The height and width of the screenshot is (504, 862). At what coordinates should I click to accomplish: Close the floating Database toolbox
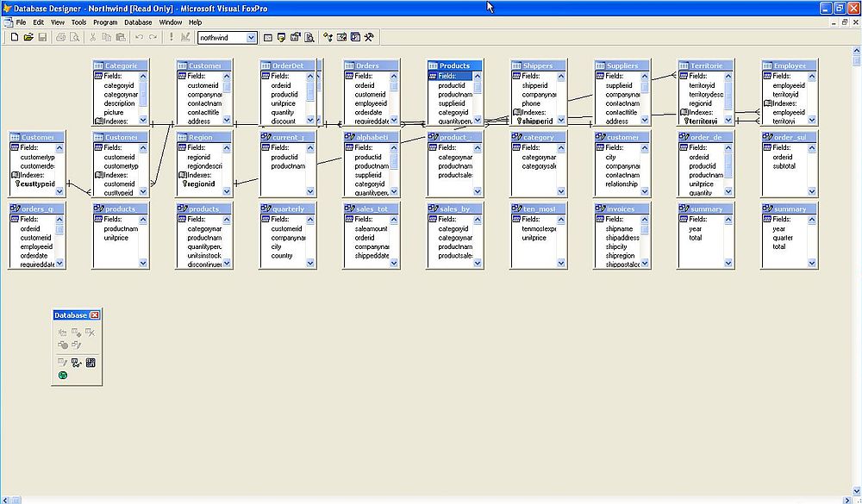(95, 315)
